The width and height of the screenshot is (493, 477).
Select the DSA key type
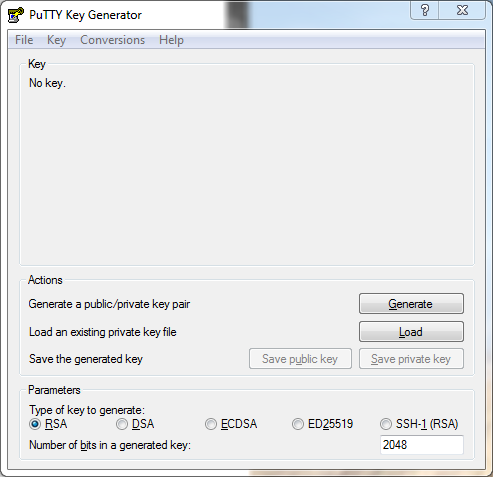[x=135, y=424]
